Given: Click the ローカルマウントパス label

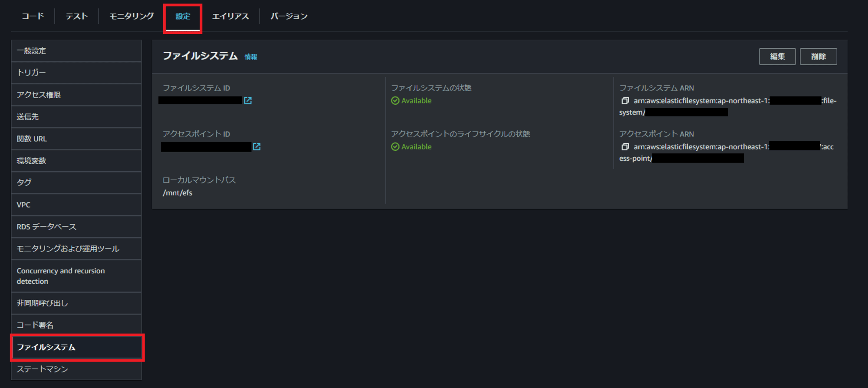Looking at the screenshot, I should (x=199, y=180).
